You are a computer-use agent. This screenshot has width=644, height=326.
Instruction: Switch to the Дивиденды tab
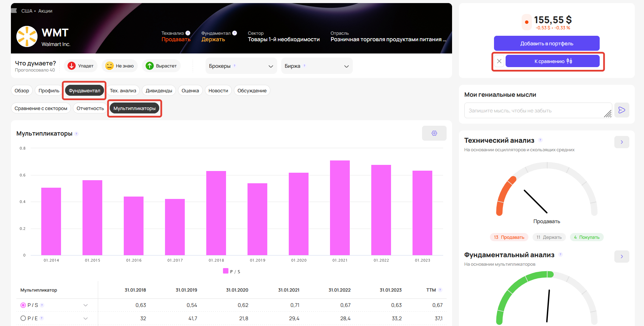pyautogui.click(x=159, y=91)
